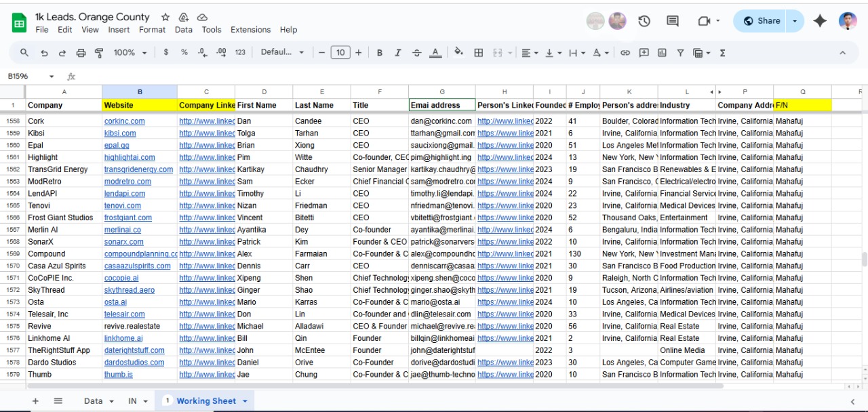Image resolution: width=868 pixels, height=412 pixels.
Task: Open the Data menu
Action: pyautogui.click(x=184, y=30)
